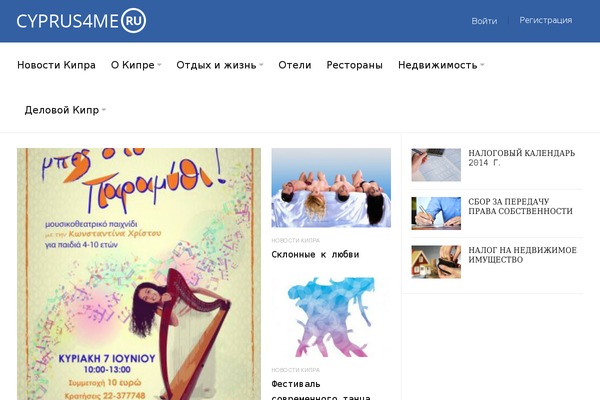
Task: Expand the Отдых и жизнь dropdown menu
Action: (220, 65)
